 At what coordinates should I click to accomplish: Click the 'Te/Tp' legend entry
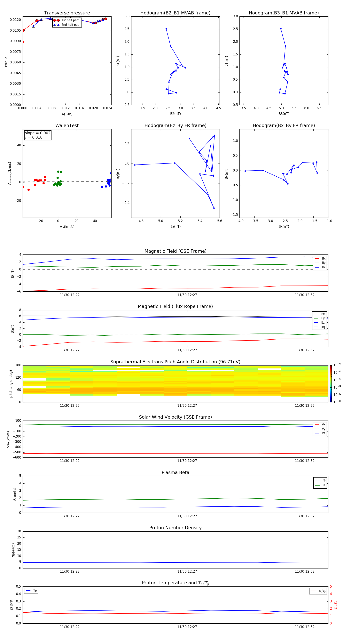pyautogui.click(x=318, y=591)
